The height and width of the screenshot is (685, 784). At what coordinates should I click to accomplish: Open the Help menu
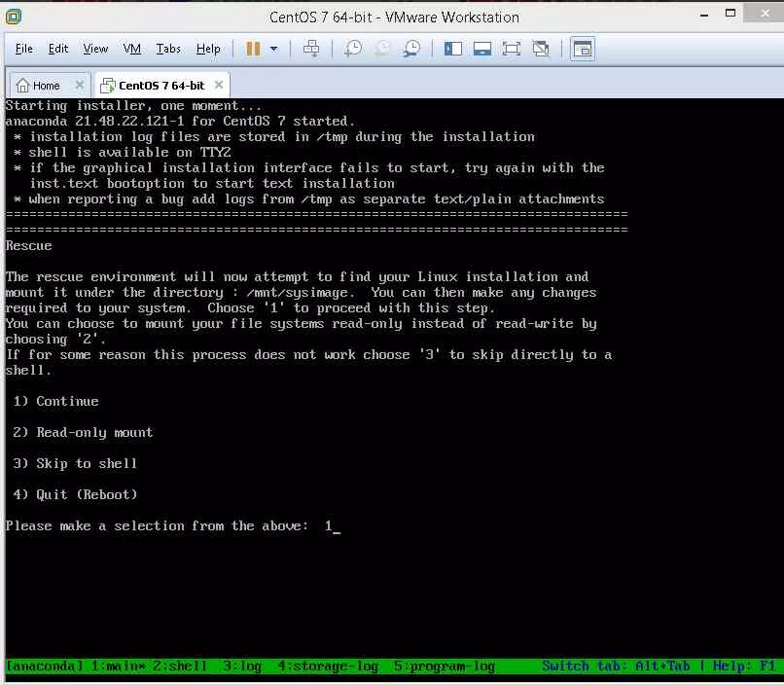click(208, 49)
